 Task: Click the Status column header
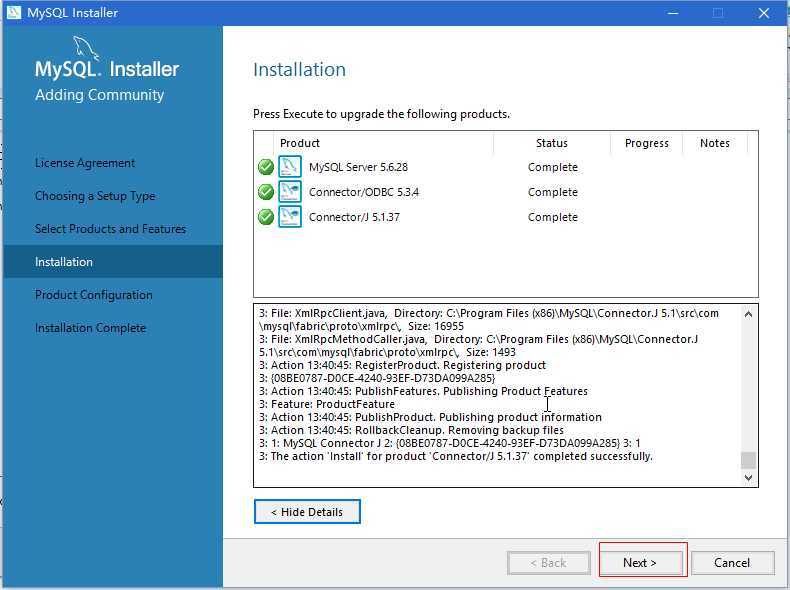552,143
